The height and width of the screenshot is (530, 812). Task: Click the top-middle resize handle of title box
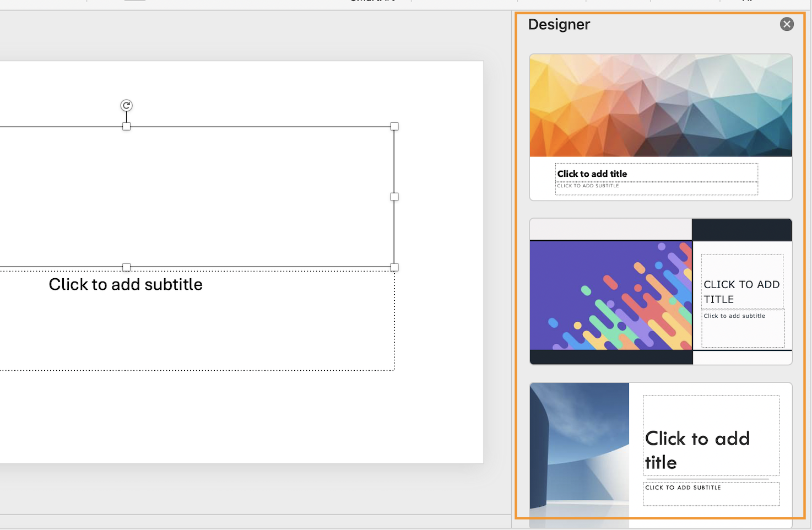126,127
